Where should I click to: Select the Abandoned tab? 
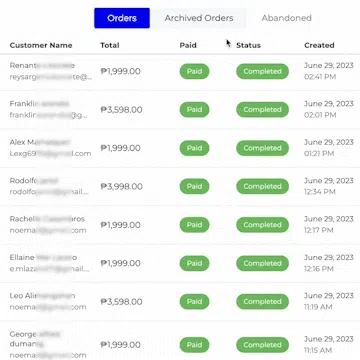click(287, 18)
